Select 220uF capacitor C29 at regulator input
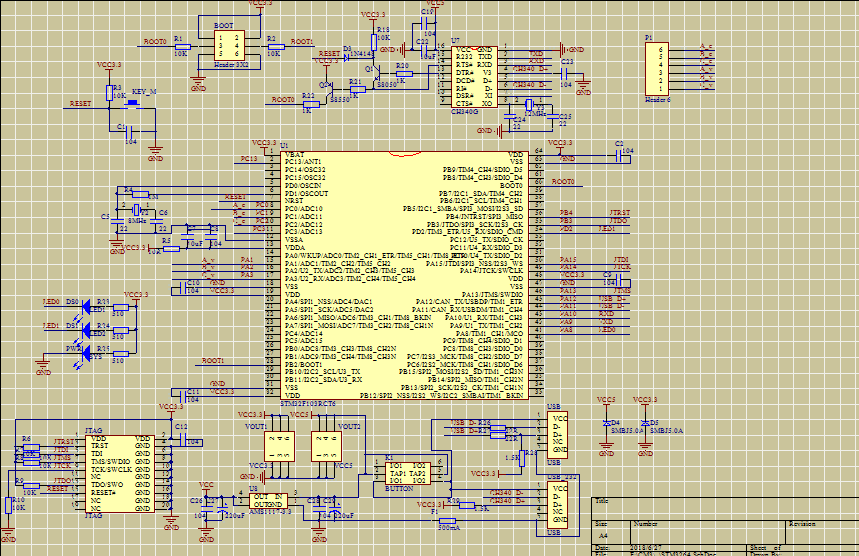Screen dimensions: 859x556 click(335, 509)
